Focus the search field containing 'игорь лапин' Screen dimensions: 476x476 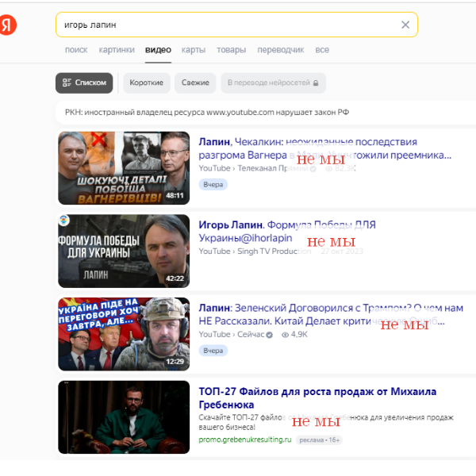pos(236,25)
